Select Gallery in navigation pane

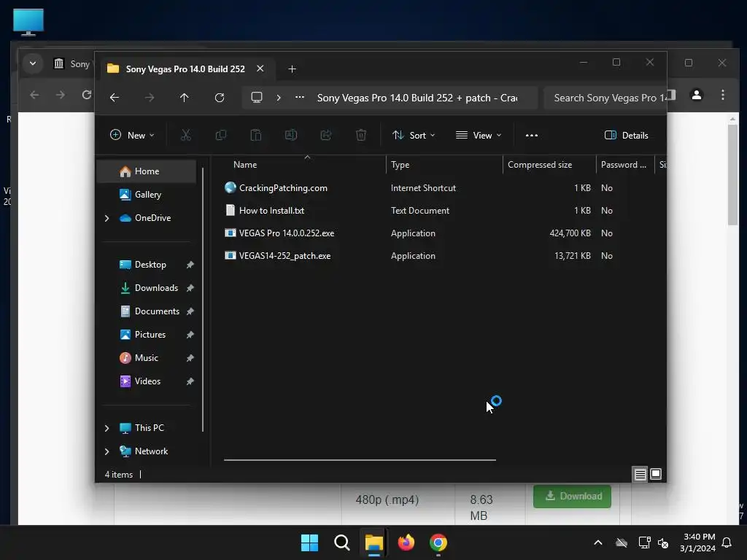click(146, 195)
